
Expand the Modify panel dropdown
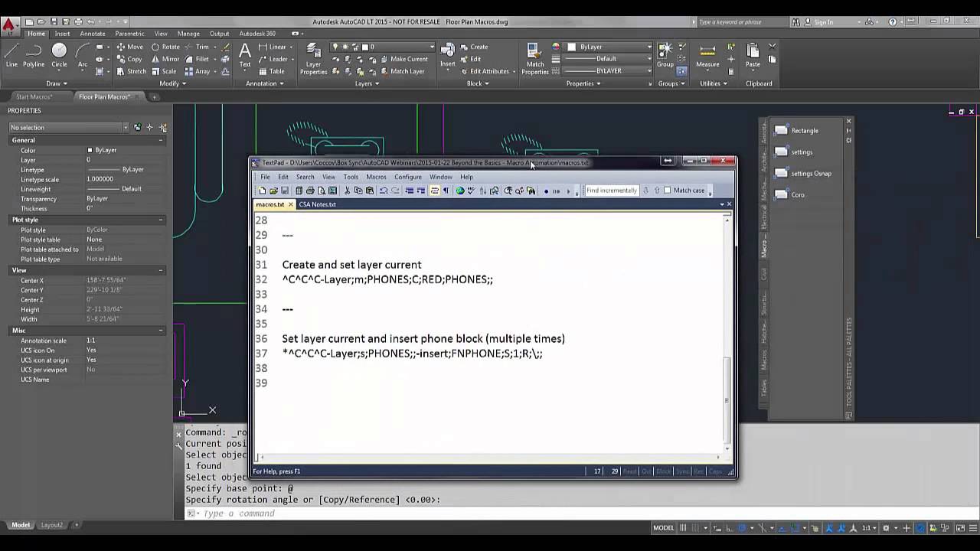171,83
